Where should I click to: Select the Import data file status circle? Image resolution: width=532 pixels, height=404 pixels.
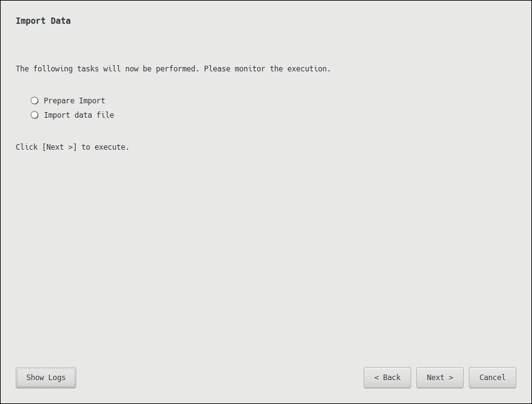(34, 115)
